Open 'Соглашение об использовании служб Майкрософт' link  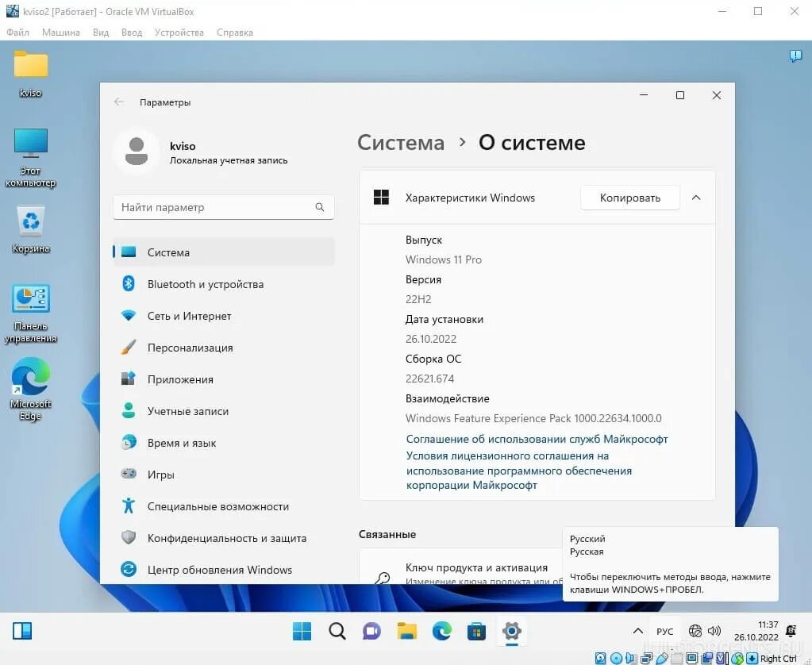(x=537, y=439)
